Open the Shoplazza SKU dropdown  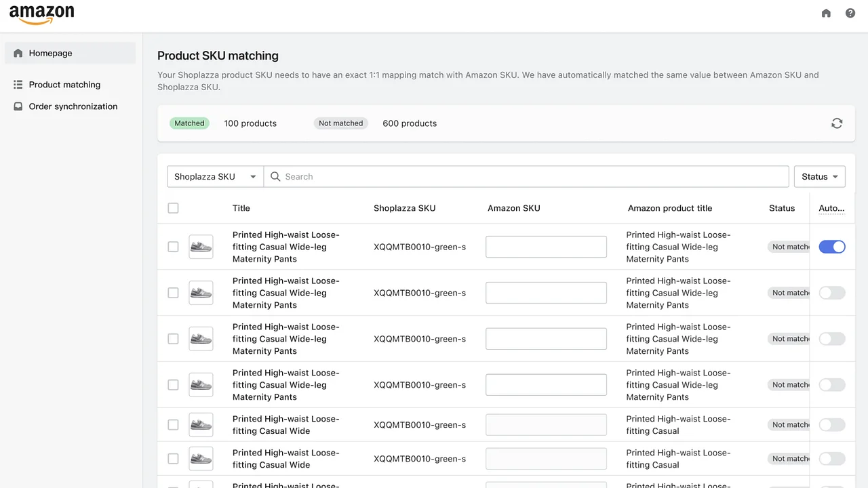215,177
